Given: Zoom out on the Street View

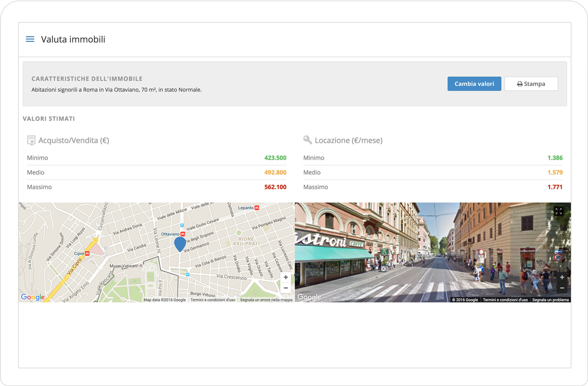Looking at the screenshot, I should point(562,288).
